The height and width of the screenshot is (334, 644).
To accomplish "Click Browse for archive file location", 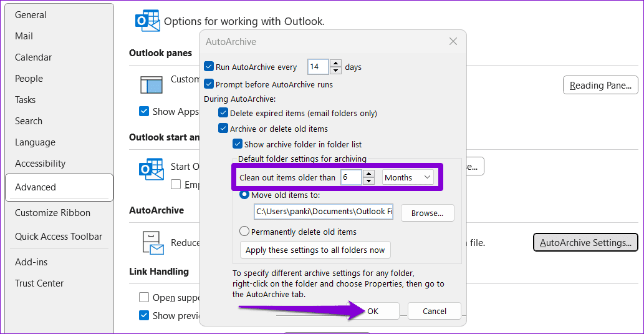I will (427, 213).
